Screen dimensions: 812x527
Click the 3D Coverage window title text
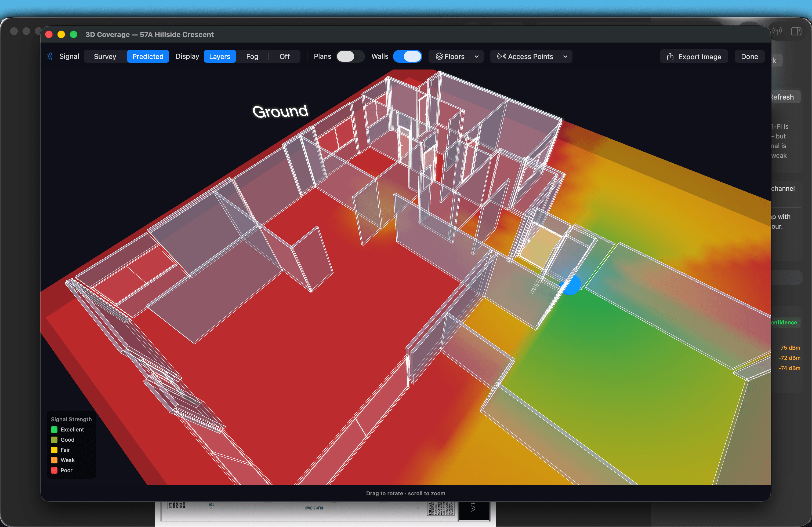tap(150, 34)
